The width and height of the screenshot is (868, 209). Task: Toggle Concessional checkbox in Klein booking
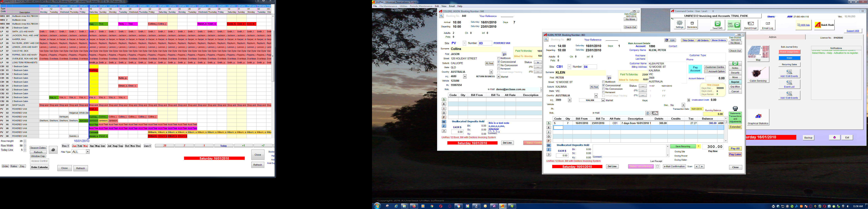click(604, 86)
